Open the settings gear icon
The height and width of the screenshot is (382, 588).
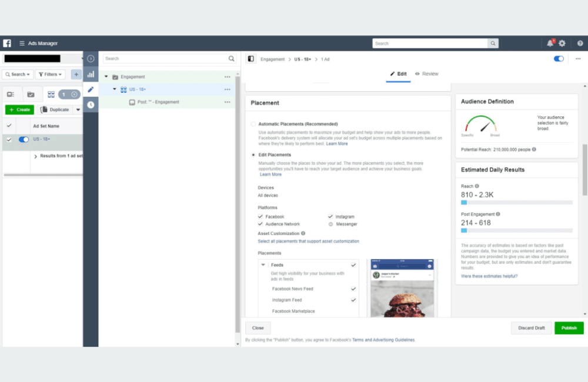562,43
